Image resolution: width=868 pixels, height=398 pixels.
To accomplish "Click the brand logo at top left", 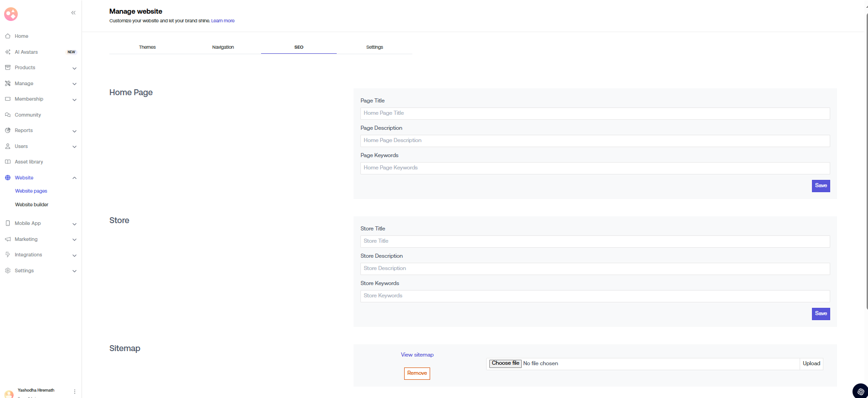I will [11, 14].
